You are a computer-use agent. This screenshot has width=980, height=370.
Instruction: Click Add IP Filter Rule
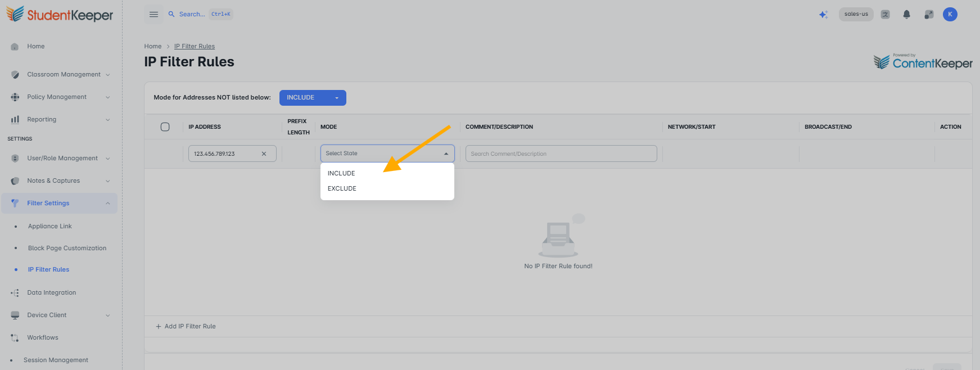tap(186, 326)
